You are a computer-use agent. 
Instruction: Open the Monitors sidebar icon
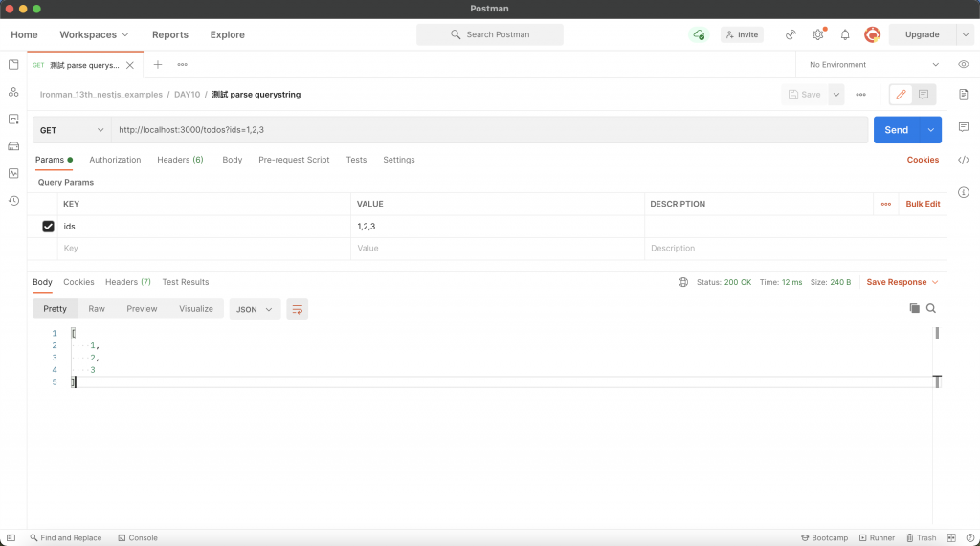[x=13, y=173]
